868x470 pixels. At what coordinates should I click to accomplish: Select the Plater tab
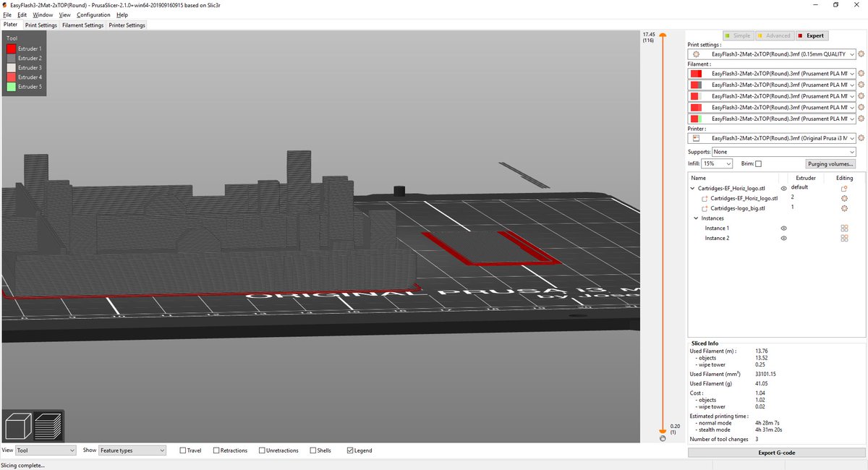11,25
